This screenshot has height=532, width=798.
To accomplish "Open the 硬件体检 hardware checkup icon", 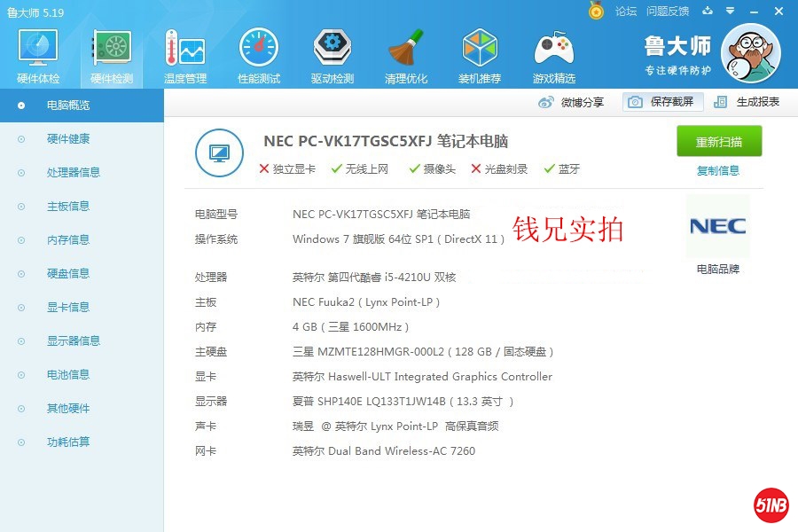I will click(38, 56).
